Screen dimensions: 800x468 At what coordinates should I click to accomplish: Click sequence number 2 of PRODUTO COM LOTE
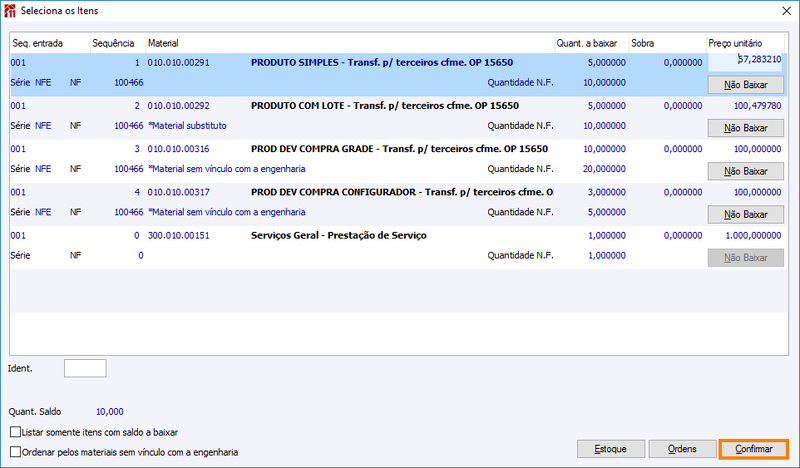point(137,106)
